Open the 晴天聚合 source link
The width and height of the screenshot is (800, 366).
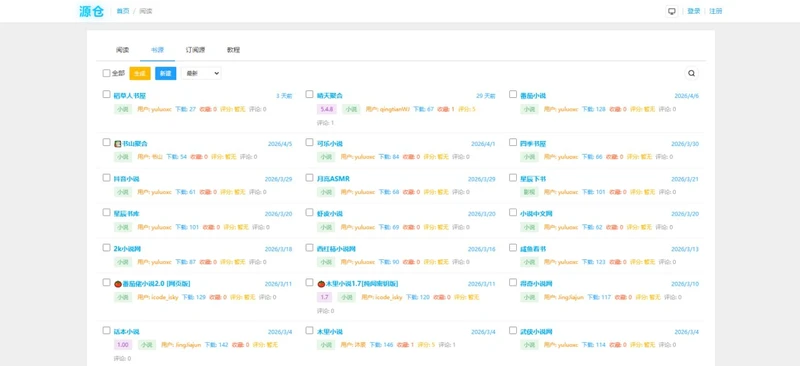(x=330, y=95)
